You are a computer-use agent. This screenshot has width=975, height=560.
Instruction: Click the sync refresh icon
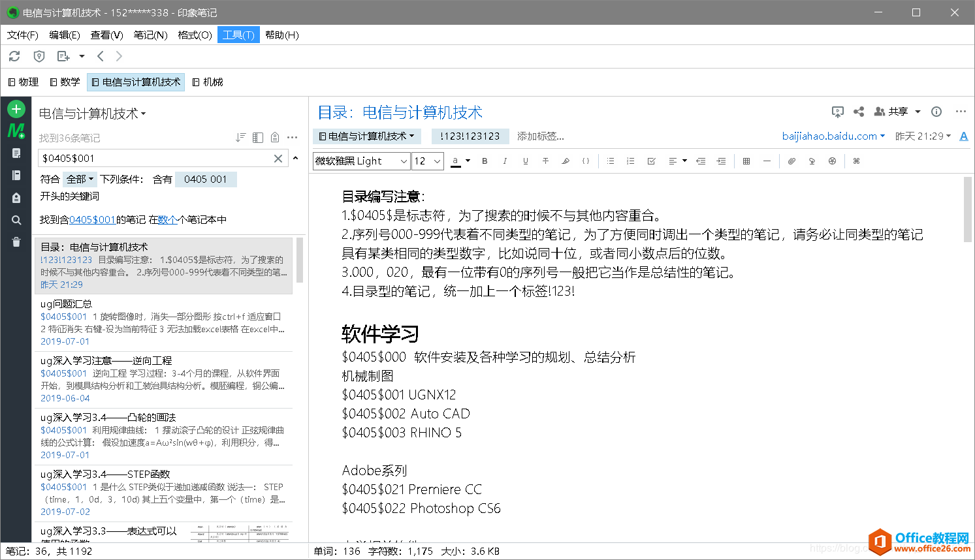[14, 56]
